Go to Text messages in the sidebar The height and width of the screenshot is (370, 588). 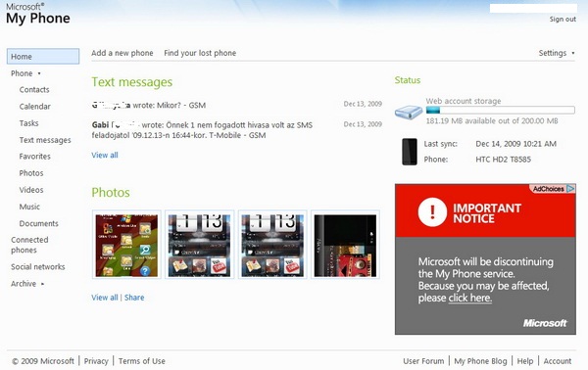point(45,140)
